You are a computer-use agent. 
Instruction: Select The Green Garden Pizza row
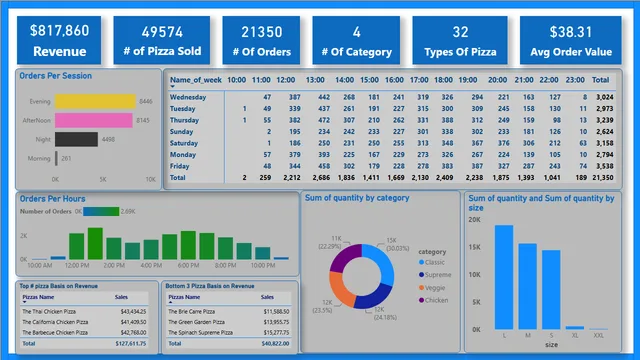pyautogui.click(x=229, y=322)
